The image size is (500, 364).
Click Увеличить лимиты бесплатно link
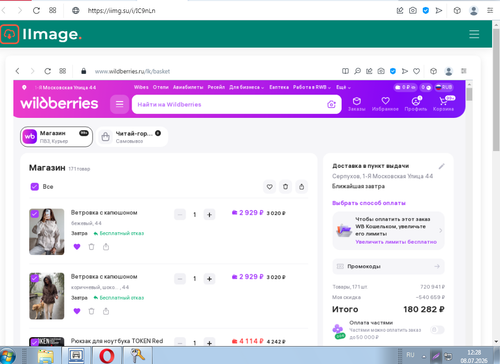(x=396, y=242)
